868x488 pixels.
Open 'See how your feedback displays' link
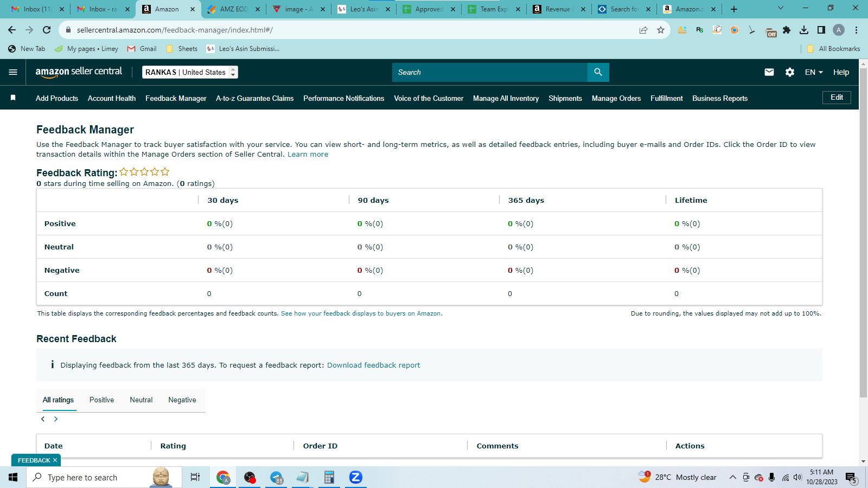[x=361, y=313]
